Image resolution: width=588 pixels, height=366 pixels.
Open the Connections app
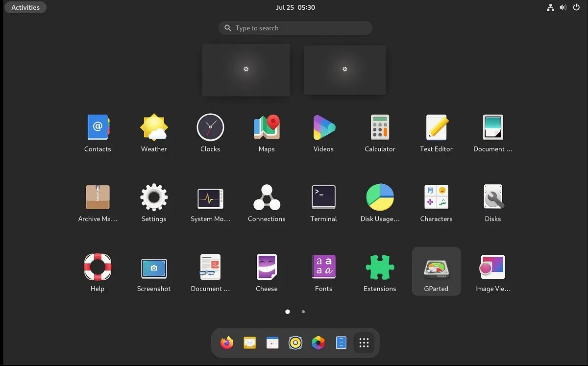[x=267, y=202]
